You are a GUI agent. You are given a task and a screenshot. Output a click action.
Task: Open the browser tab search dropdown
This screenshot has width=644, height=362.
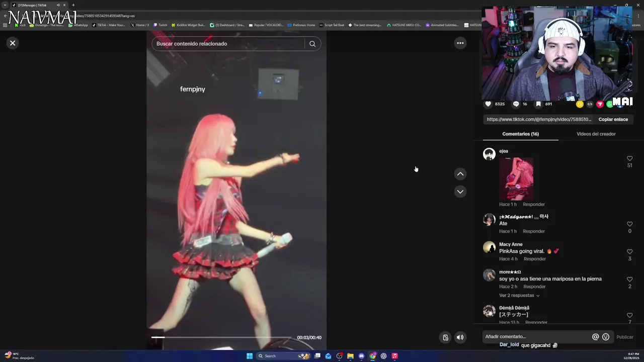pyautogui.click(x=5, y=5)
